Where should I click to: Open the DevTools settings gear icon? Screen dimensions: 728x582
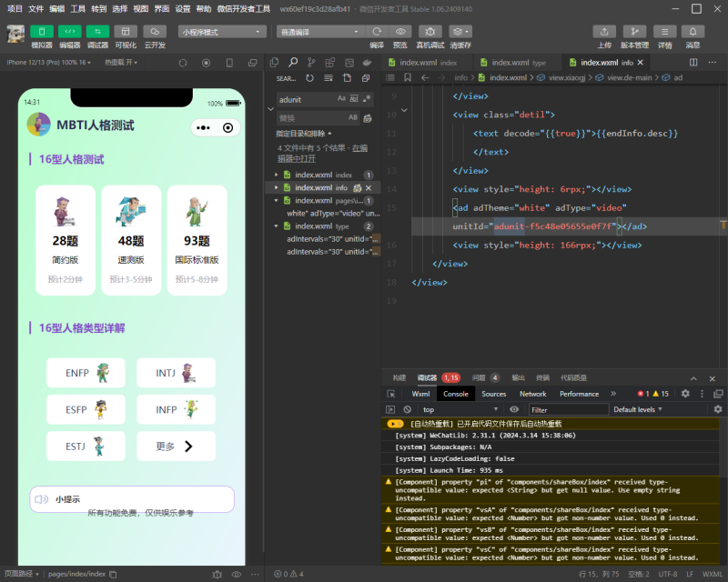(685, 394)
